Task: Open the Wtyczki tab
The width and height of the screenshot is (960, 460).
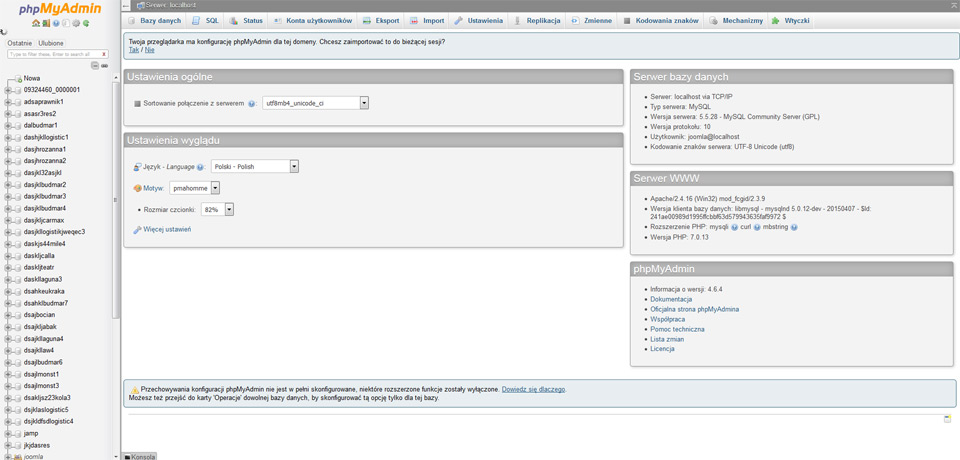Action: click(x=791, y=21)
